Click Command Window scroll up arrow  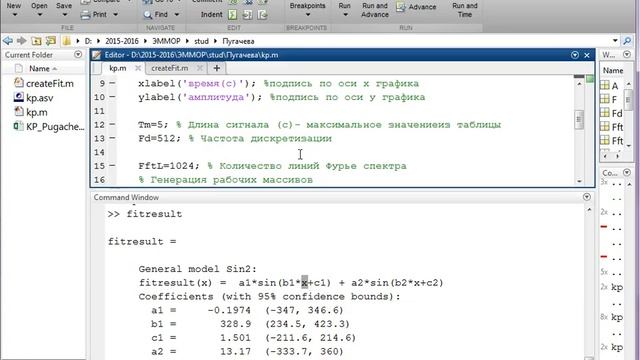pos(589,209)
